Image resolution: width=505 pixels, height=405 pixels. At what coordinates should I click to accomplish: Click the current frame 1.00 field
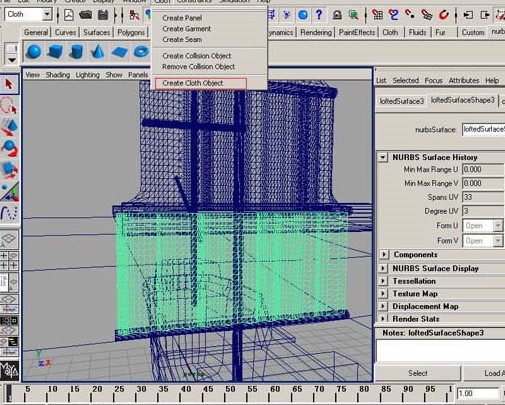[477, 394]
